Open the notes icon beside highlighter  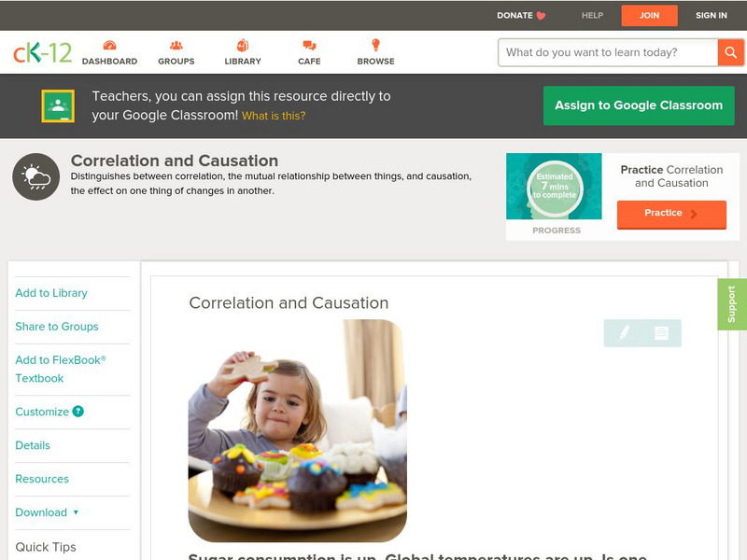point(661,333)
